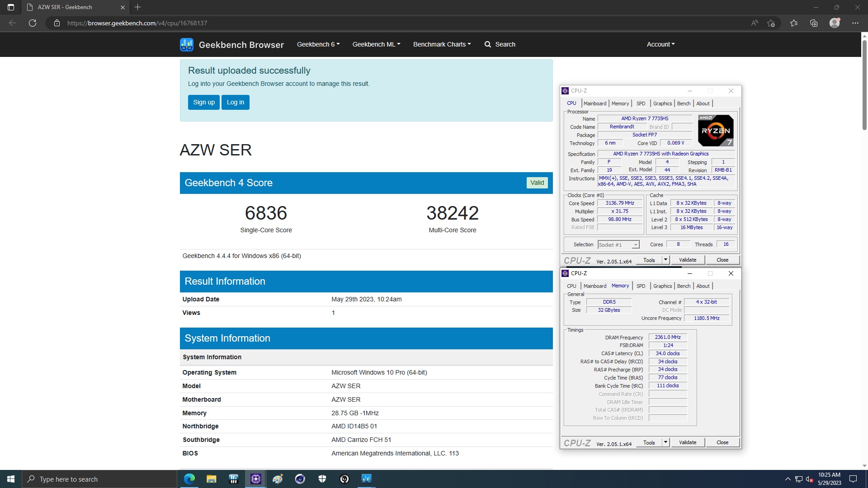Click the Log in button
Image resolution: width=868 pixels, height=488 pixels.
(236, 102)
